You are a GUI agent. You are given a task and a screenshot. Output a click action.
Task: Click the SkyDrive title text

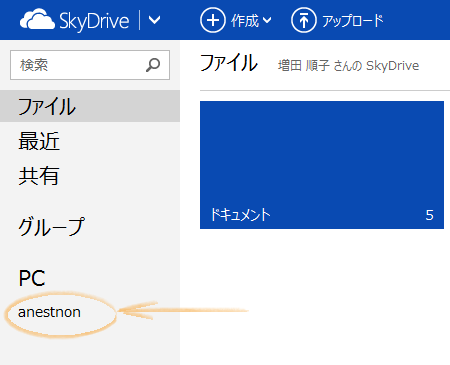(94, 21)
